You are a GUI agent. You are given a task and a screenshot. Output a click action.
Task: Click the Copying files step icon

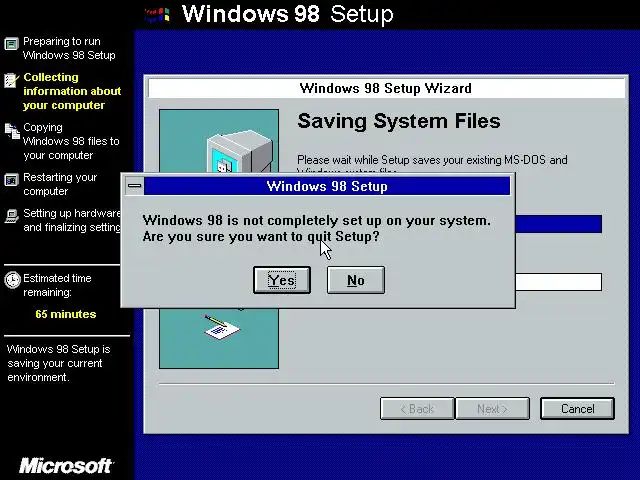coord(12,131)
